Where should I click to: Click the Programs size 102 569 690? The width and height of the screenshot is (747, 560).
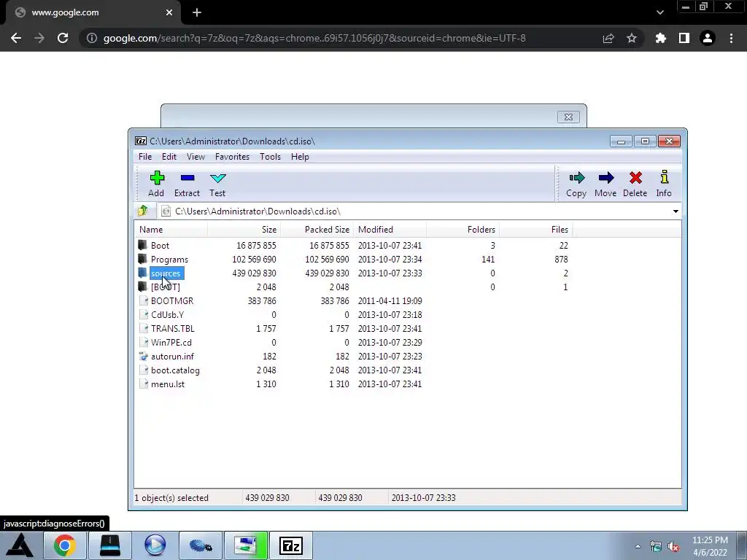254,259
